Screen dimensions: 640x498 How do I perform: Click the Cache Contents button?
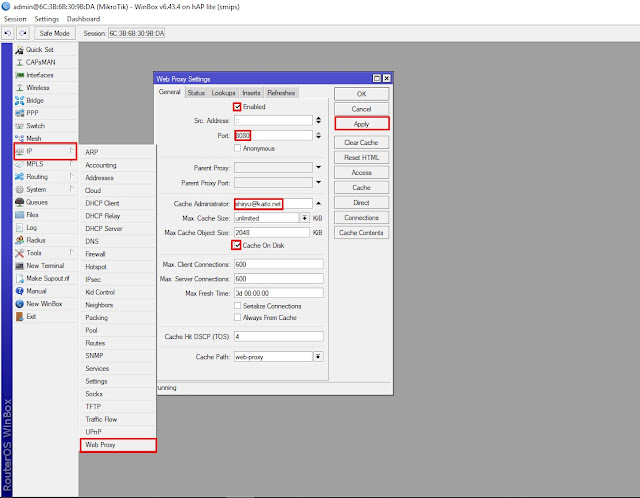coord(362,233)
